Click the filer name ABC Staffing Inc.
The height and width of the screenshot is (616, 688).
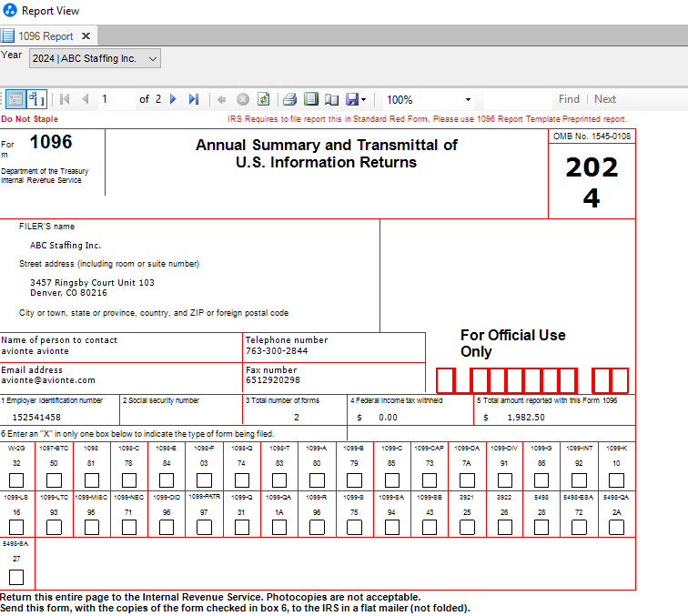click(x=66, y=246)
